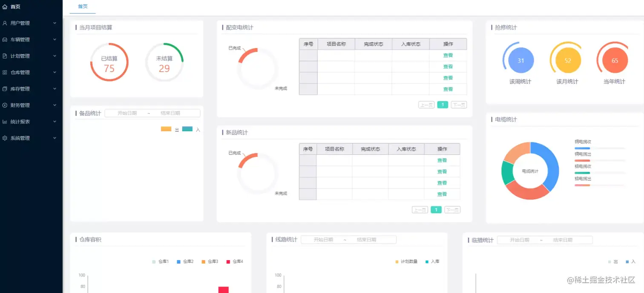Click the red 65 当年统计 circle
Screen dimensions: 644x293
pyautogui.click(x=615, y=61)
